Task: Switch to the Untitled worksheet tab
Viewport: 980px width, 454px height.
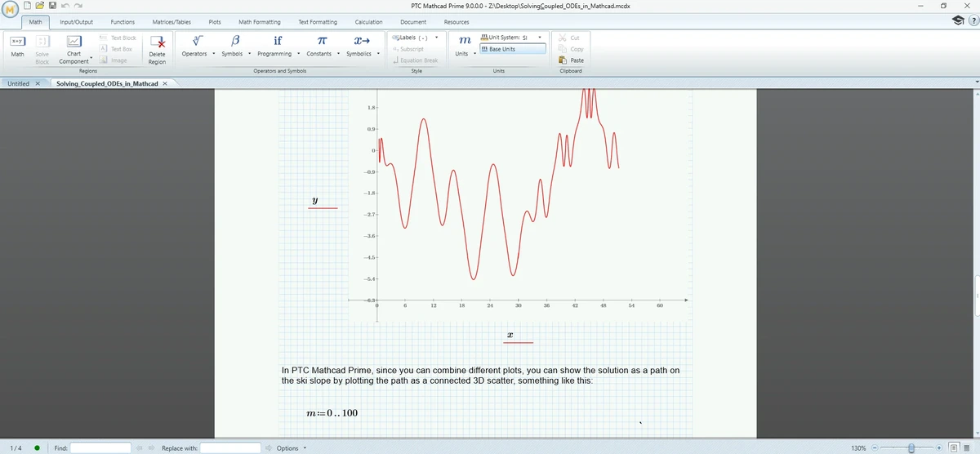Action: click(18, 83)
